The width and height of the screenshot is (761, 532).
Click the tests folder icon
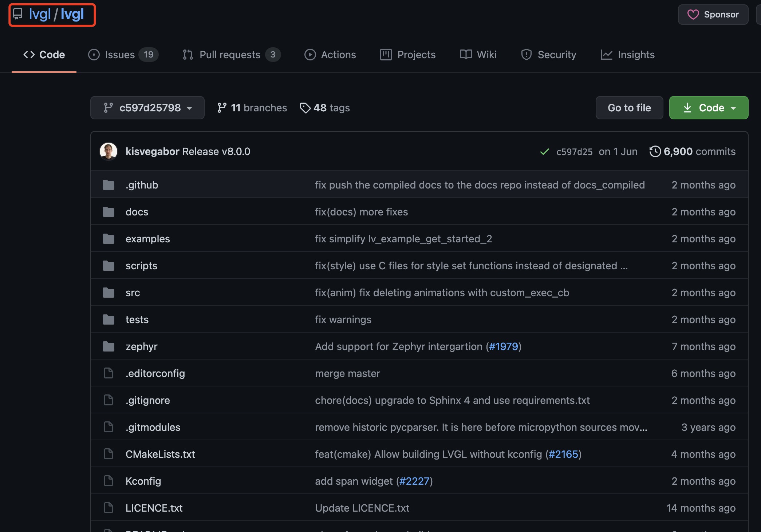click(x=109, y=319)
